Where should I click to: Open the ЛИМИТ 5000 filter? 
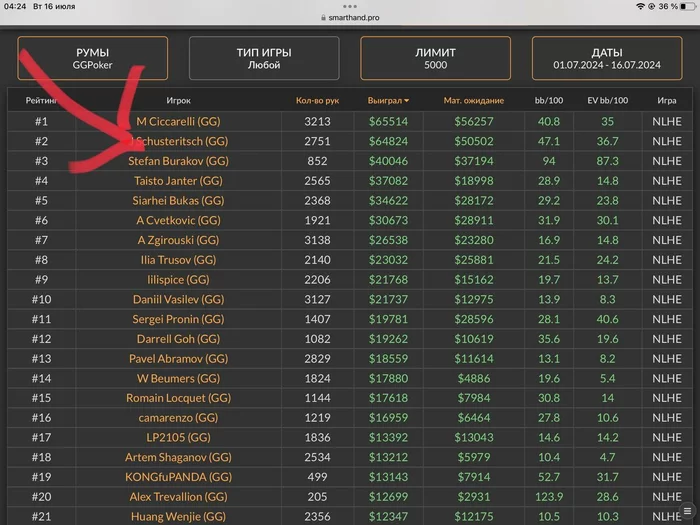coord(435,58)
